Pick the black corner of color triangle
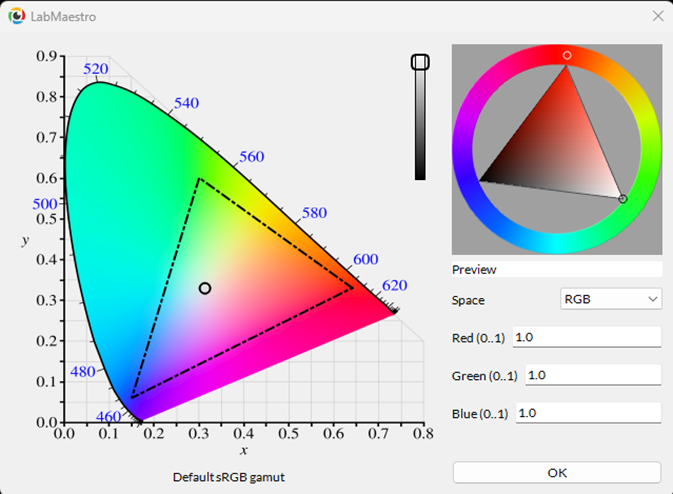This screenshot has width=673, height=494. (482, 180)
